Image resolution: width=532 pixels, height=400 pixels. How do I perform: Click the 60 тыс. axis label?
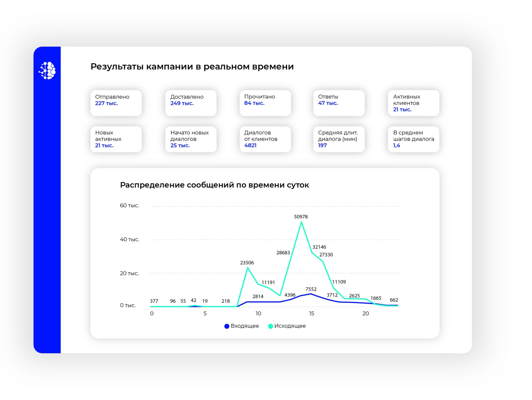pos(130,206)
